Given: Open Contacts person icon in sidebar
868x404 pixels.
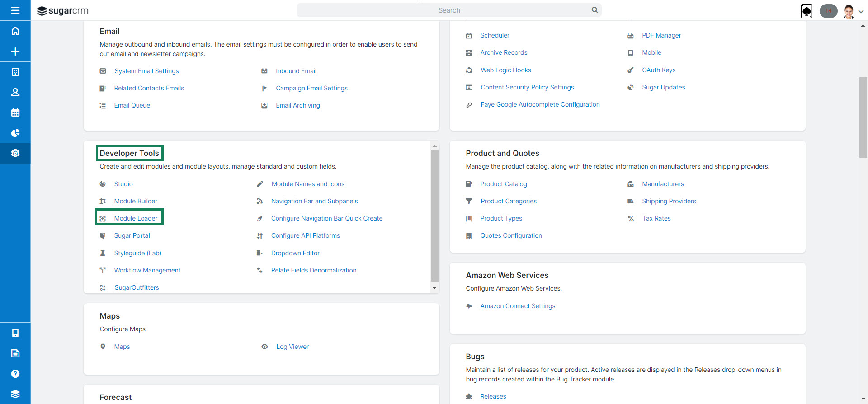Looking at the screenshot, I should (x=15, y=92).
